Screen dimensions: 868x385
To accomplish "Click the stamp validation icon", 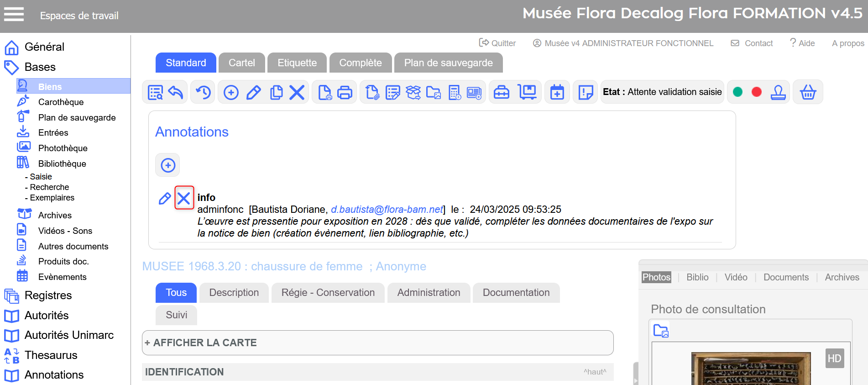I will (x=778, y=92).
